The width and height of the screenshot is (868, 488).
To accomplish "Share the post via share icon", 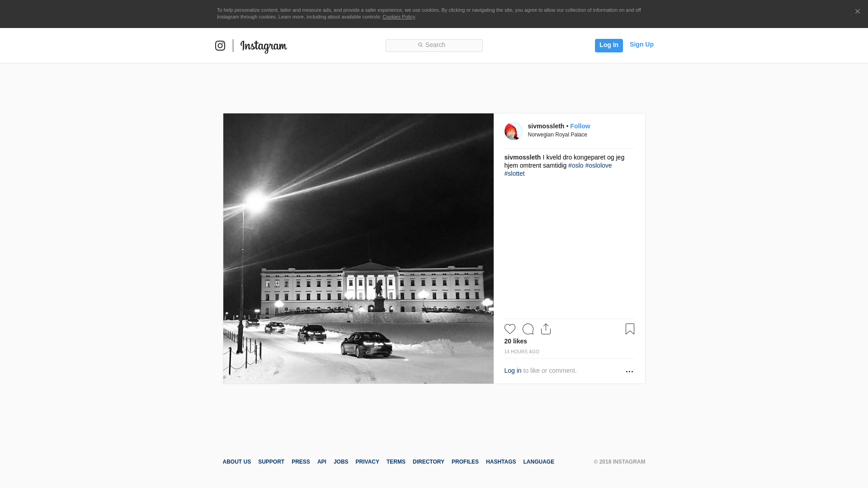I will tap(546, 329).
